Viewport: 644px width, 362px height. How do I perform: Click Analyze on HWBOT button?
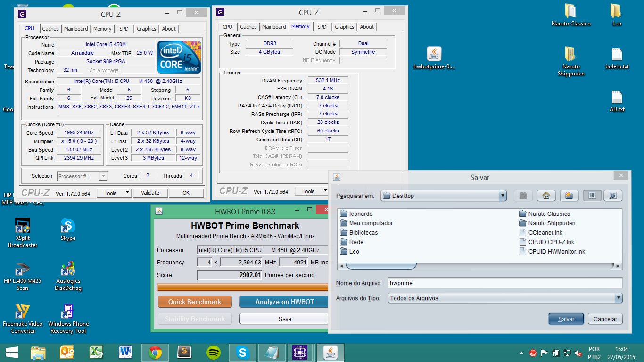click(x=284, y=302)
